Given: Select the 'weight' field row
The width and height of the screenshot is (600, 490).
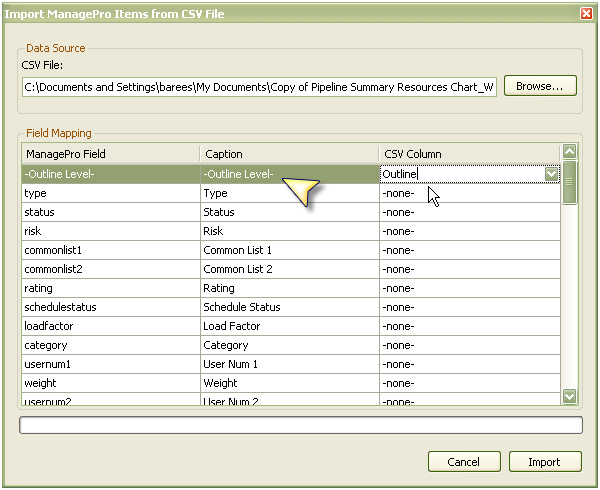Looking at the screenshot, I should coord(111,383).
